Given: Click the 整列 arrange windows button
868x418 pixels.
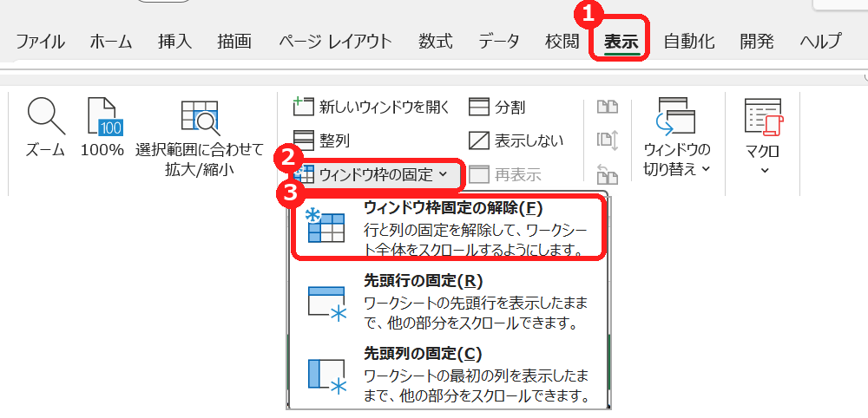Looking at the screenshot, I should click(322, 140).
